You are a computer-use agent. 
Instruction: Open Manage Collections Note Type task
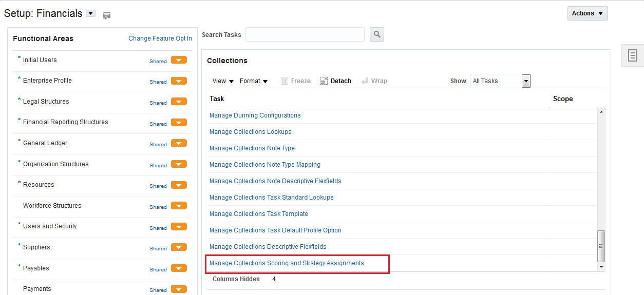pos(252,148)
